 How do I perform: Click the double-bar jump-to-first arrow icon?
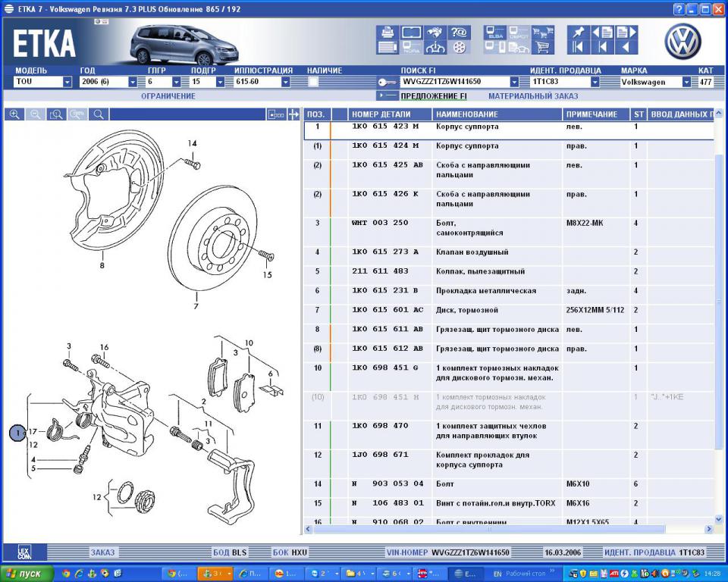click(x=579, y=47)
